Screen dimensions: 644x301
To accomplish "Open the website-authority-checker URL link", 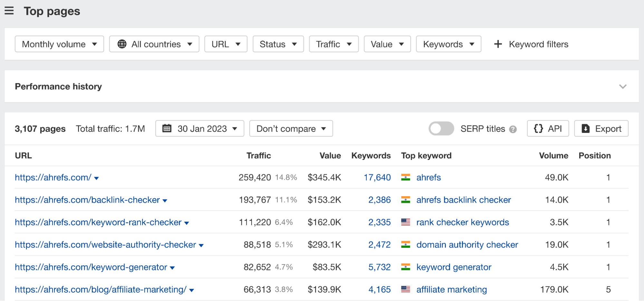I will point(105,245).
